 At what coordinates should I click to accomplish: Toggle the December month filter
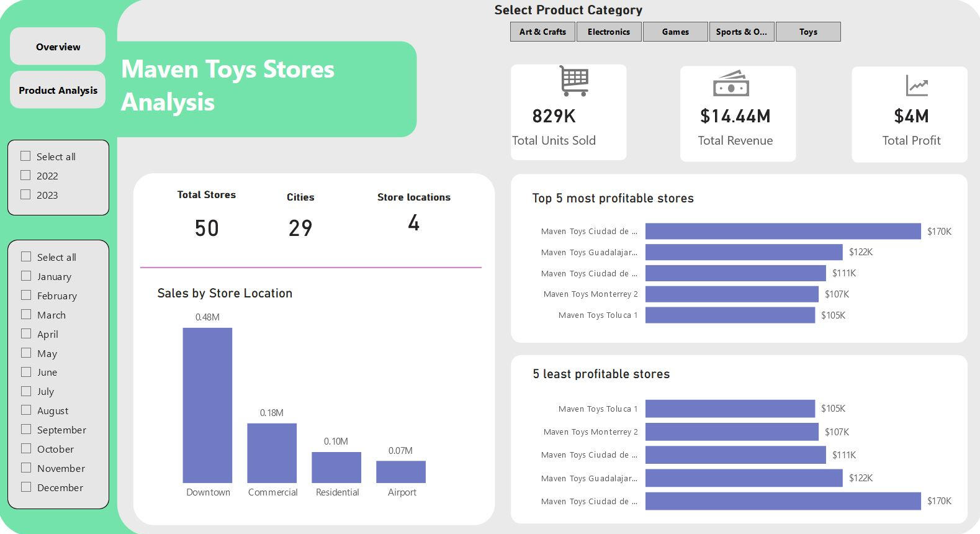click(26, 487)
